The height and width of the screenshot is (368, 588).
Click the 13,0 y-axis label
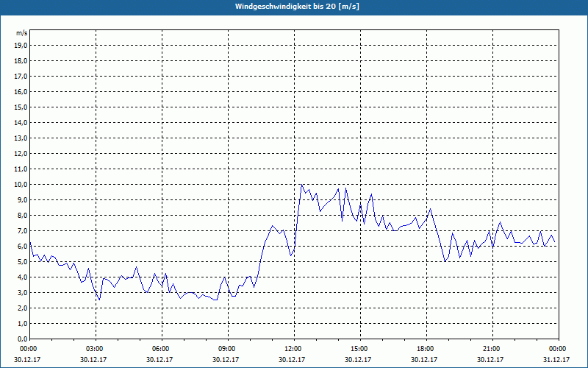(21, 138)
